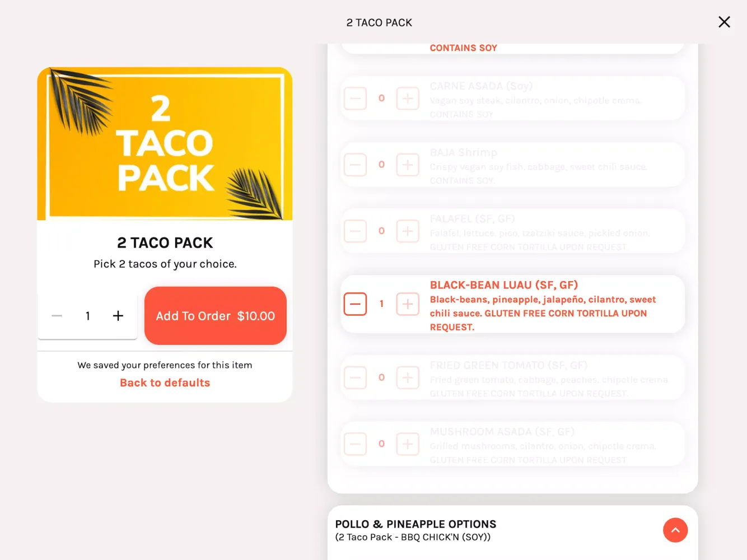Close the 2 Taco Pack dialog
The width and height of the screenshot is (747, 560).
(x=724, y=22)
